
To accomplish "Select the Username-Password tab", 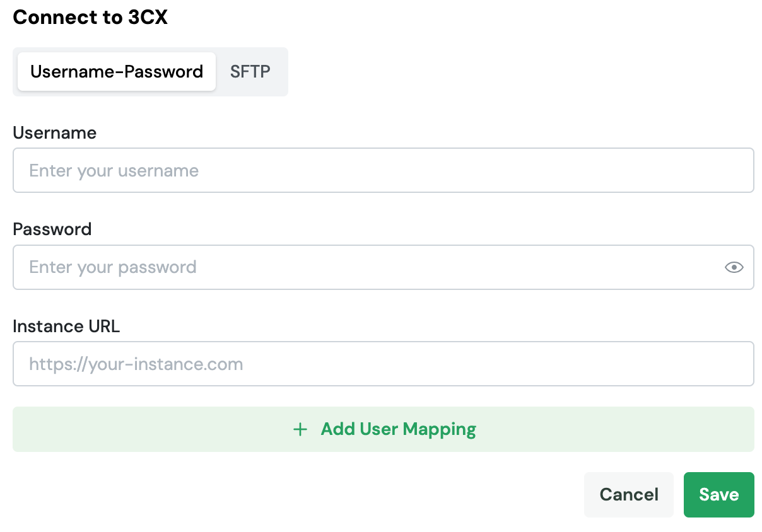I will tap(117, 72).
